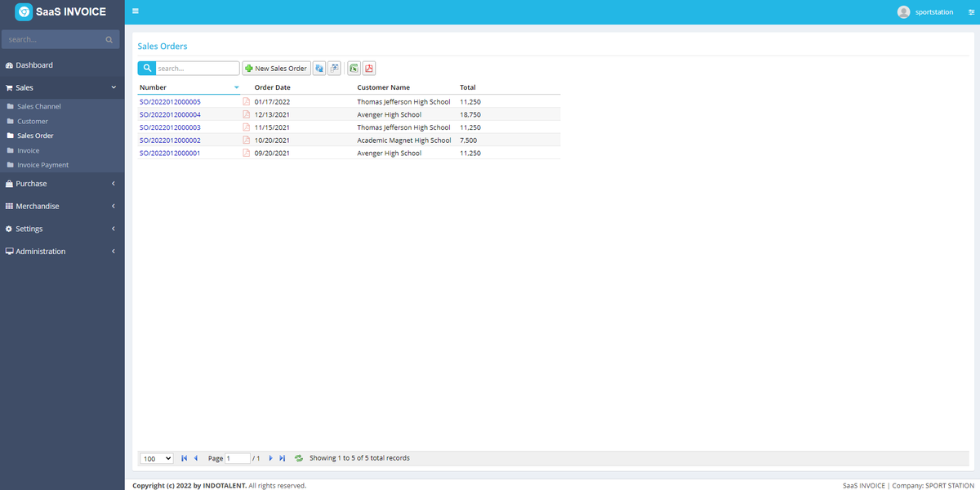
Task: Click the copy records toolbar icon
Action: (318, 68)
